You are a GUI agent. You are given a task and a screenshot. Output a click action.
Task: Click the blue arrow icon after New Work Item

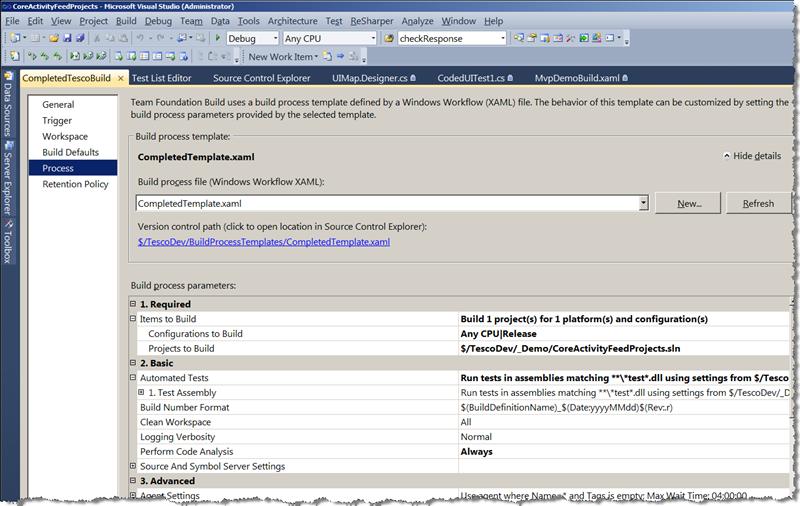click(x=340, y=56)
